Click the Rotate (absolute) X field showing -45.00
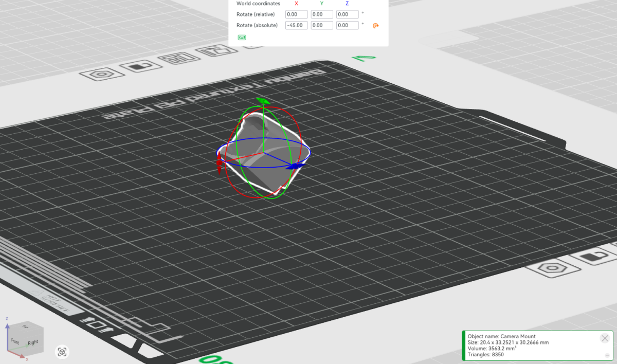 (x=296, y=25)
